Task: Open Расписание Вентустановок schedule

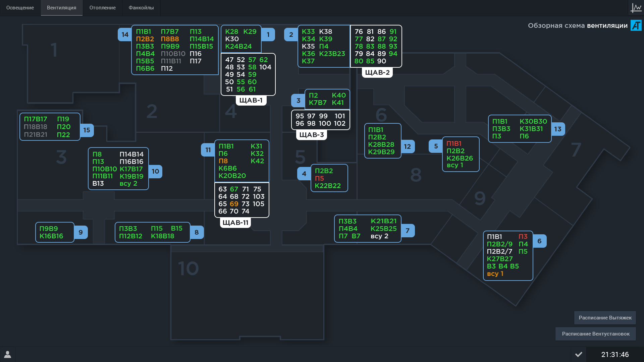Action: pyautogui.click(x=596, y=334)
